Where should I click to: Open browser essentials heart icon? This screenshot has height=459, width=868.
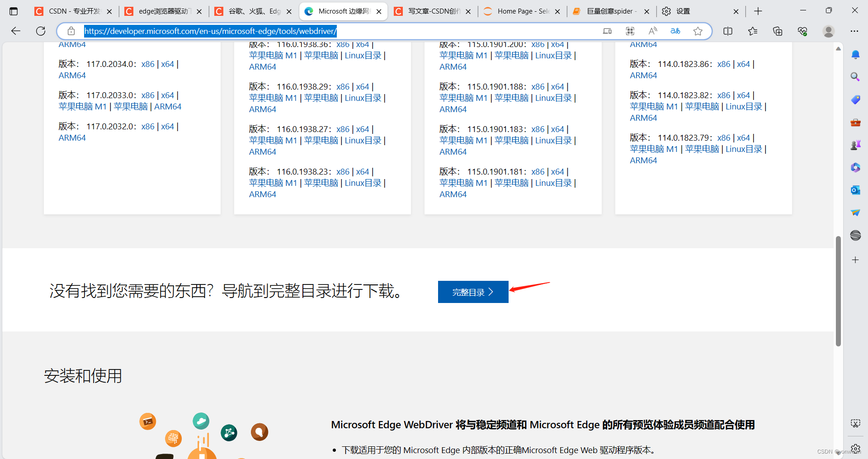(x=802, y=31)
